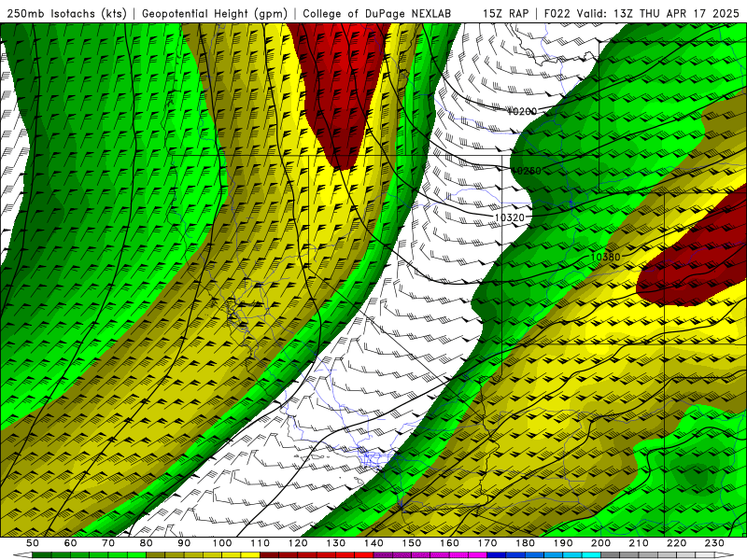Viewport: 747px width, 560px height.
Task: Click the 140 value on the color scale
Action: [373, 543]
